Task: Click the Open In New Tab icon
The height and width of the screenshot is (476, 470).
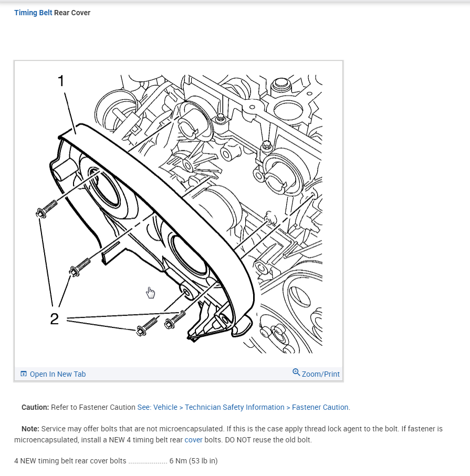Action: 23,374
